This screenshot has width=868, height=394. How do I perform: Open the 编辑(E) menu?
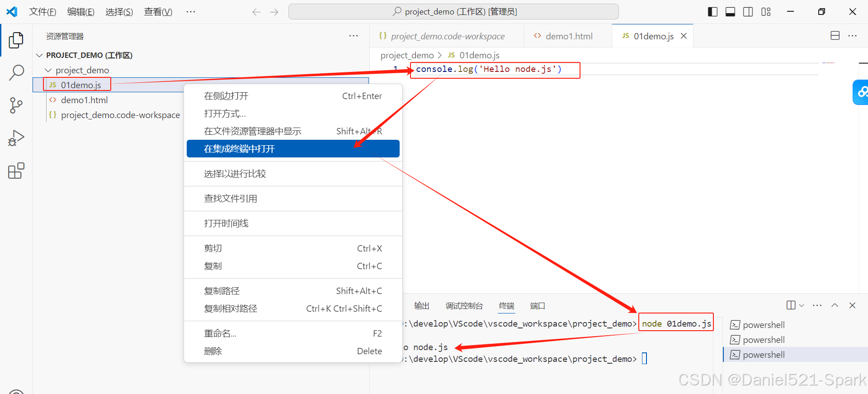point(81,12)
